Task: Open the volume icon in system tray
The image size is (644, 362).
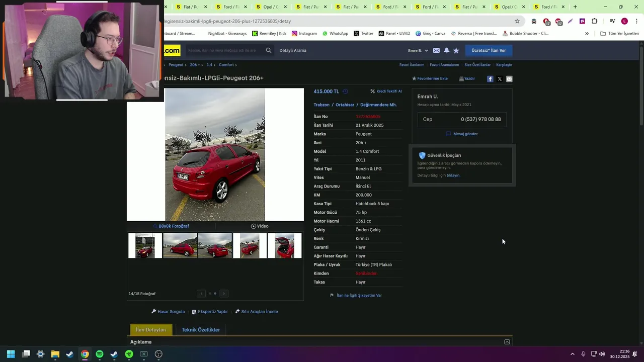Action: (602, 354)
